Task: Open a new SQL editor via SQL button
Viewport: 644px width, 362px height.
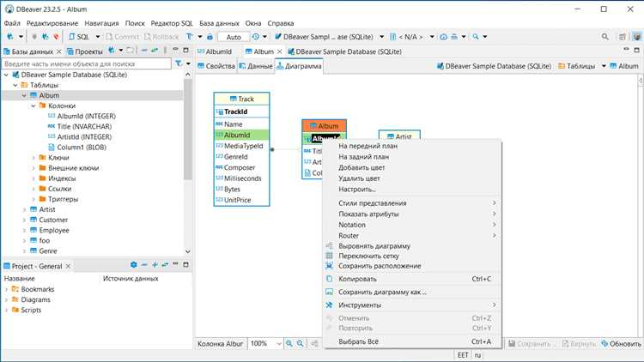Action: 79,37
